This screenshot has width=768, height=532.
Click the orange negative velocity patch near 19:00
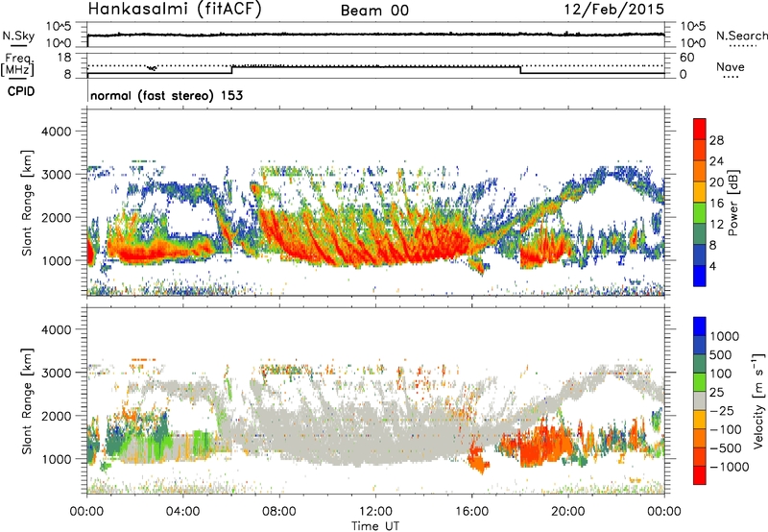(543, 446)
